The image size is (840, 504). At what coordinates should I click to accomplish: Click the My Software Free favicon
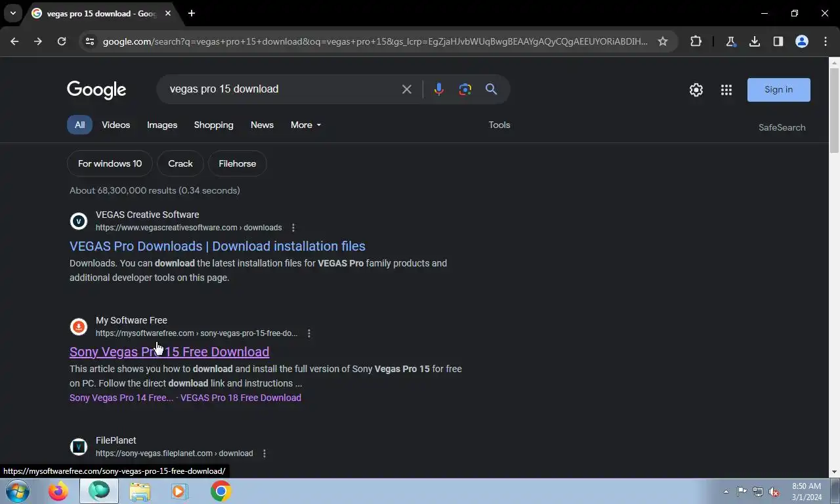point(79,327)
